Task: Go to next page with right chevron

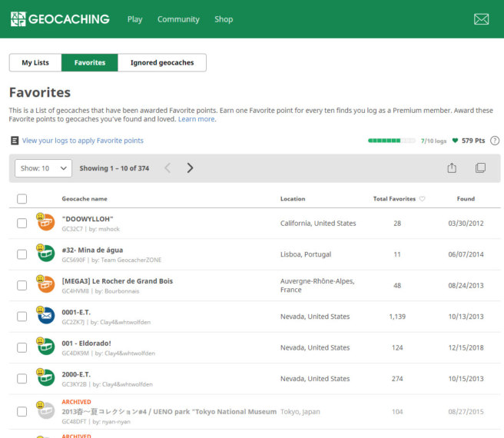Action: coord(190,168)
